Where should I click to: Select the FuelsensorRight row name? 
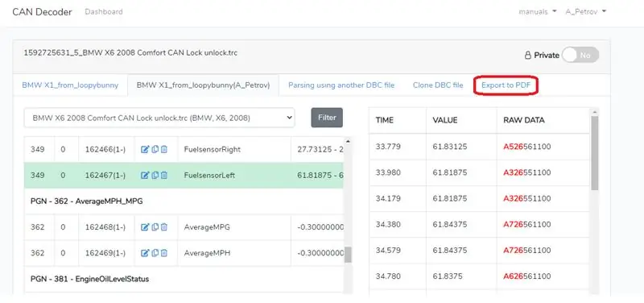coord(213,150)
